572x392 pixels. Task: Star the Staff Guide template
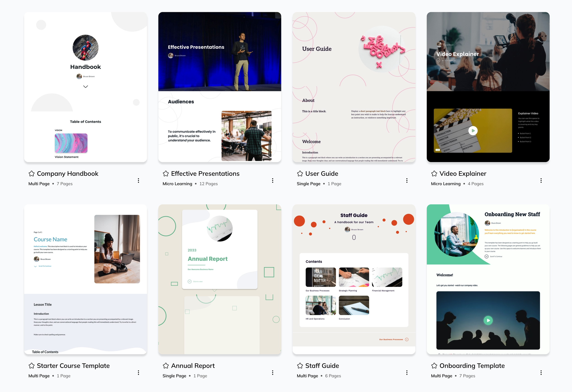click(300, 366)
